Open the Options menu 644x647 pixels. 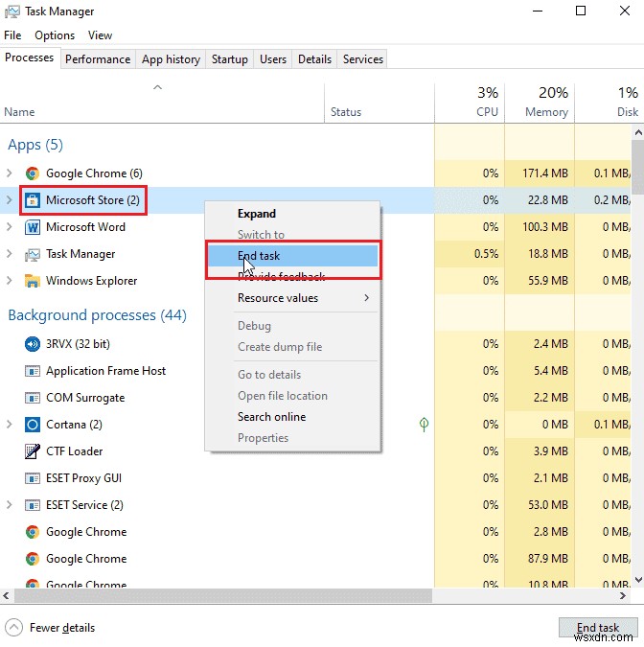pyautogui.click(x=55, y=35)
